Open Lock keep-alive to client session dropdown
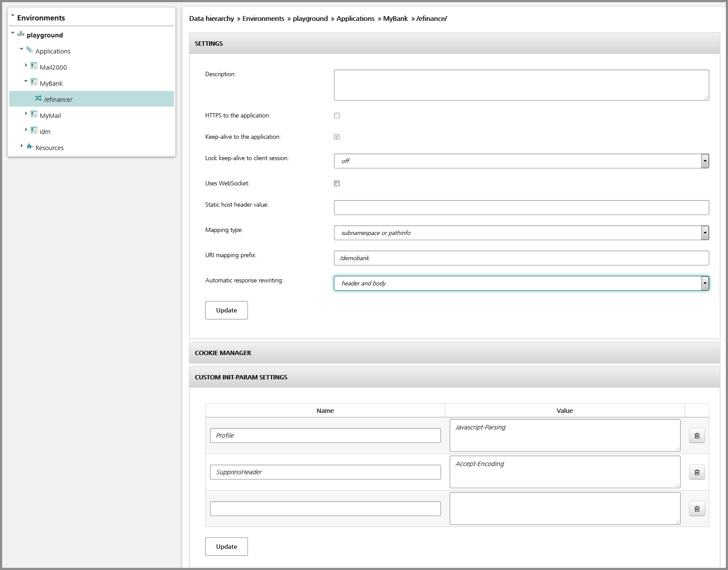 tap(521, 161)
